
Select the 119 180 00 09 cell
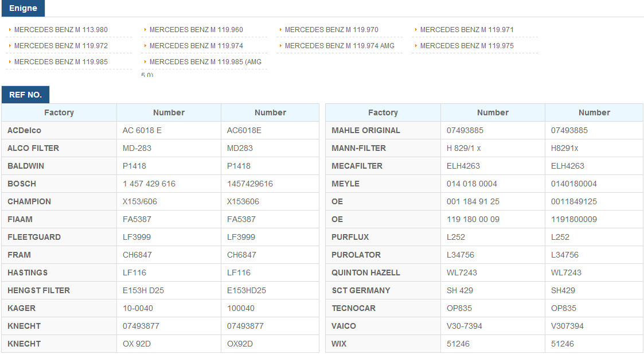pos(493,219)
